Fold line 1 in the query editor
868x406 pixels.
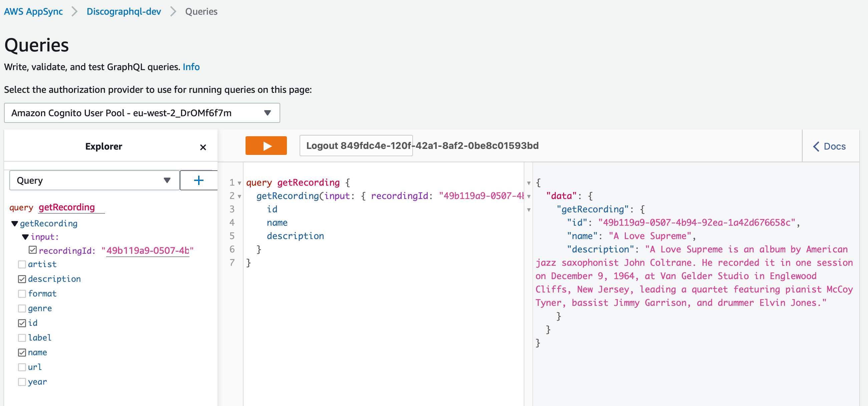coord(240,183)
